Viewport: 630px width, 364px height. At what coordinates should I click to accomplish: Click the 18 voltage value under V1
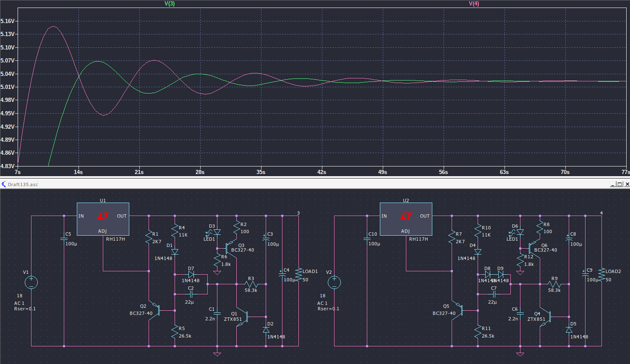pyautogui.click(x=19, y=296)
